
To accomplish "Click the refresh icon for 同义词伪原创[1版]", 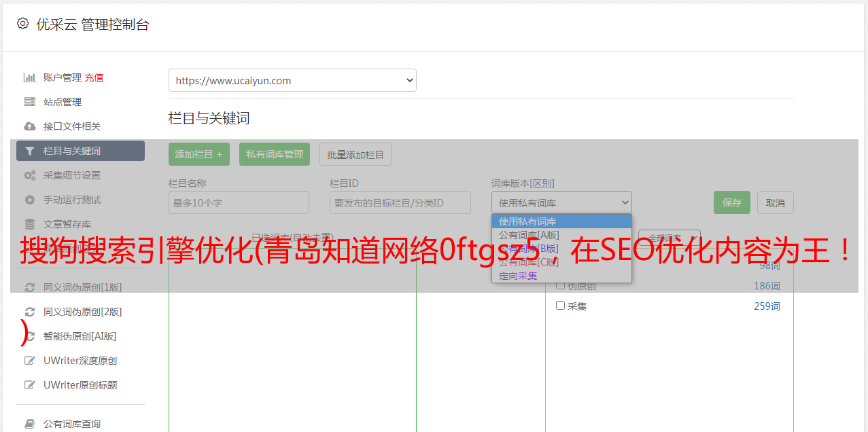I will pyautogui.click(x=30, y=287).
